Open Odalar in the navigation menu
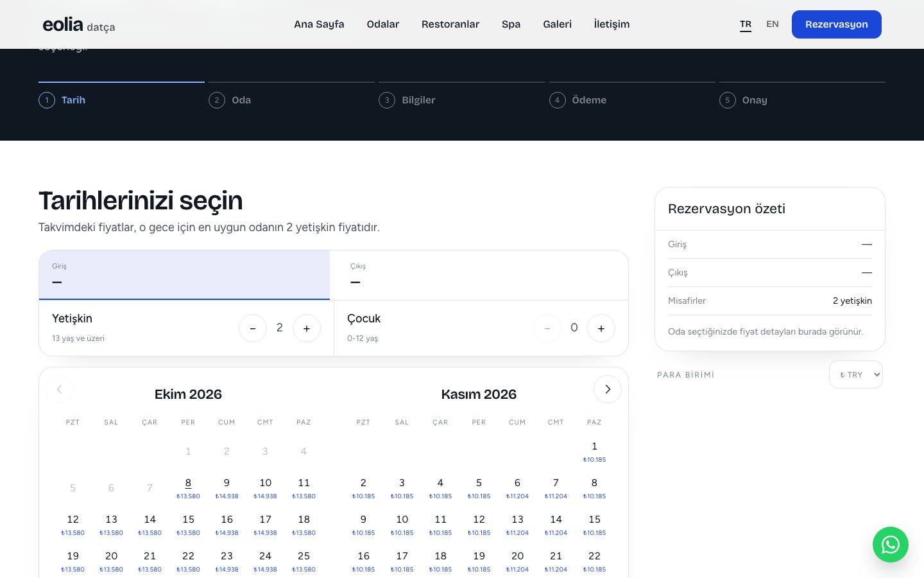Image resolution: width=924 pixels, height=578 pixels. [x=383, y=24]
